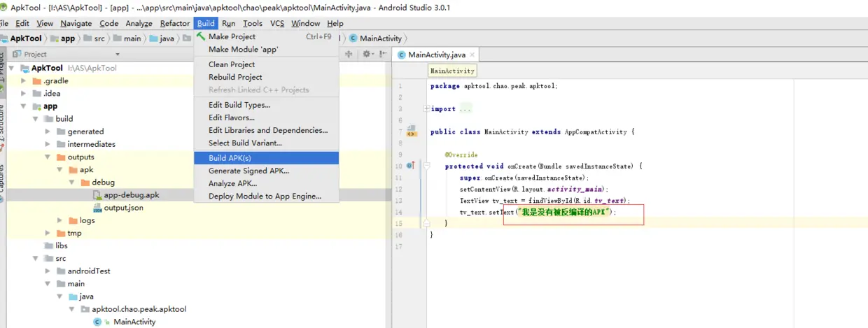Open the Edit menu
The height and width of the screenshot is (328, 868).
click(22, 23)
